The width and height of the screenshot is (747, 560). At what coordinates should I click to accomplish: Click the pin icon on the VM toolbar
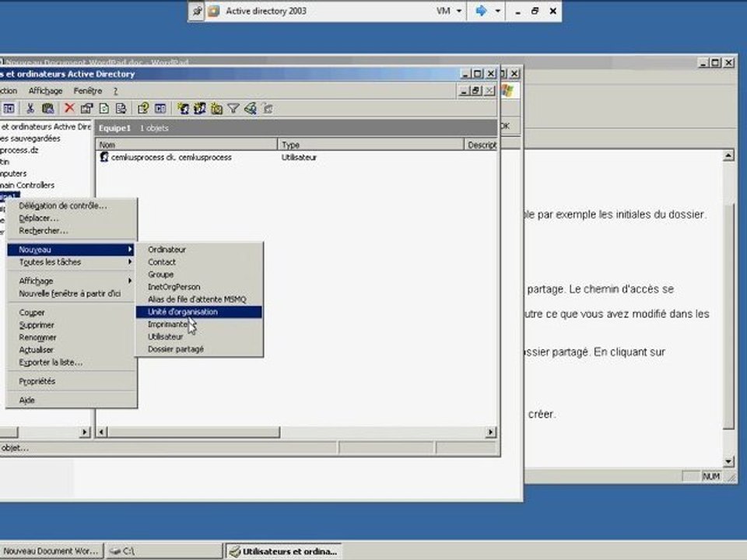point(197,11)
